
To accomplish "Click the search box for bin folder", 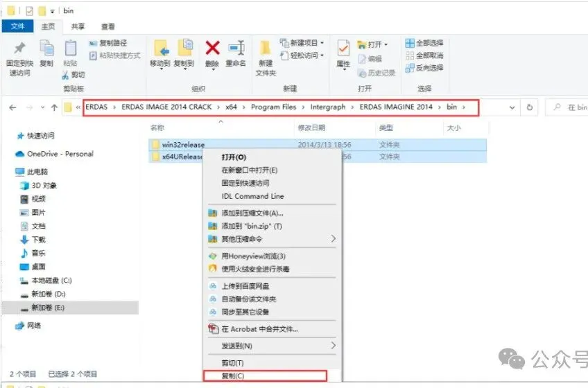I will tap(567, 107).
